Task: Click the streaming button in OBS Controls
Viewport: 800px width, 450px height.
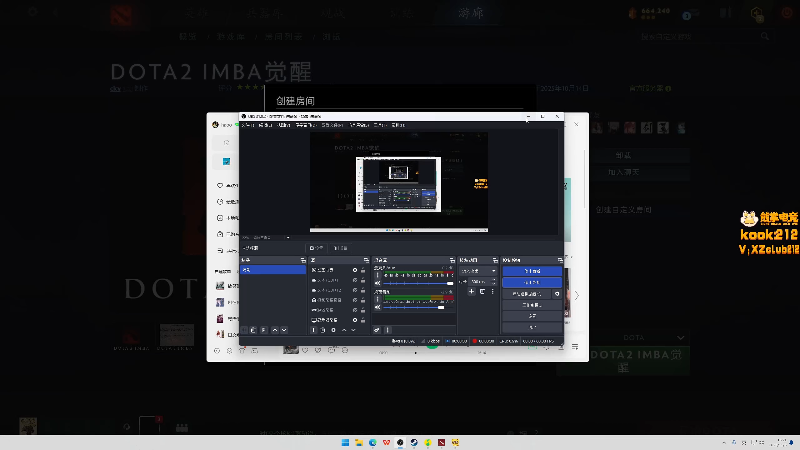Action: pyautogui.click(x=532, y=271)
